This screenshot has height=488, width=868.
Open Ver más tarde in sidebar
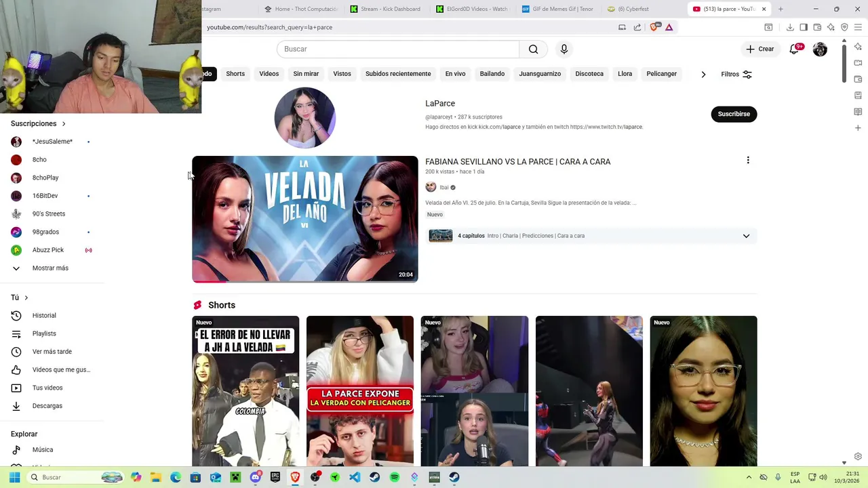(52, 352)
